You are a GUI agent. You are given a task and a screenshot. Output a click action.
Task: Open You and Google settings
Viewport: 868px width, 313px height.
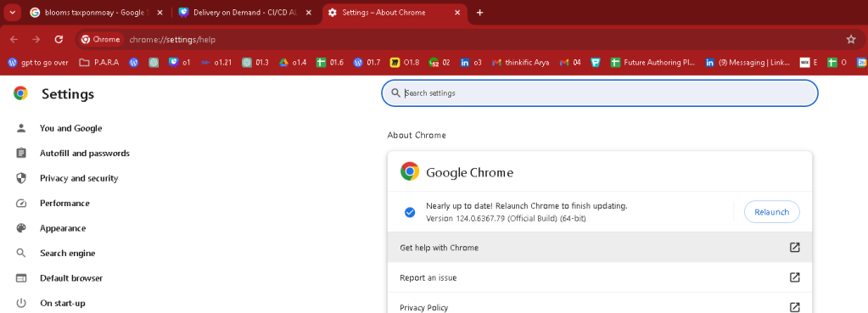pyautogui.click(x=71, y=128)
